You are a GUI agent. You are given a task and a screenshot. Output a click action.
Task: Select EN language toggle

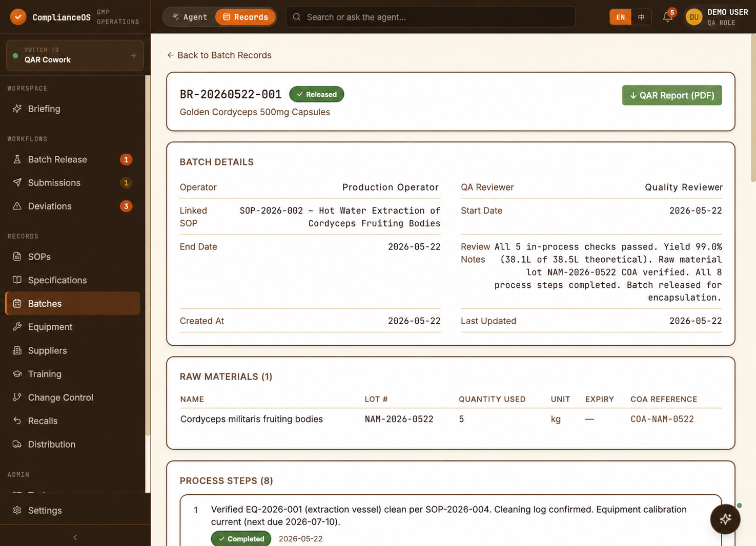(x=620, y=17)
